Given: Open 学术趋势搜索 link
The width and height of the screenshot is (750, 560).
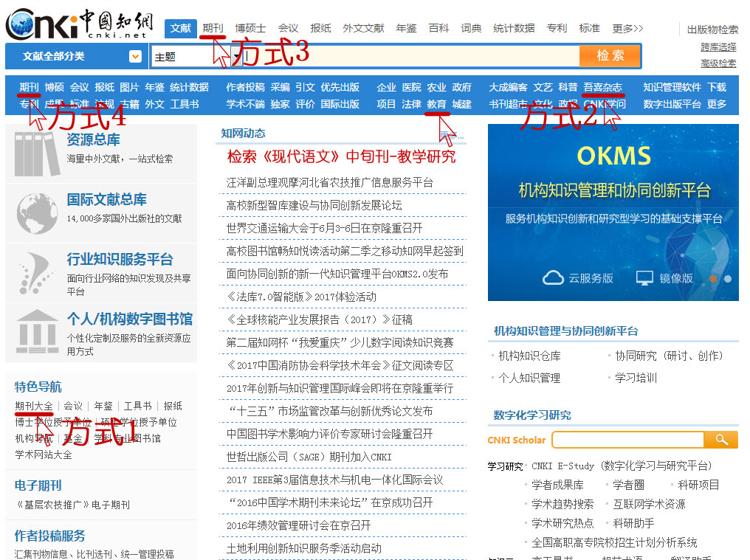Looking at the screenshot, I should click(x=562, y=504).
